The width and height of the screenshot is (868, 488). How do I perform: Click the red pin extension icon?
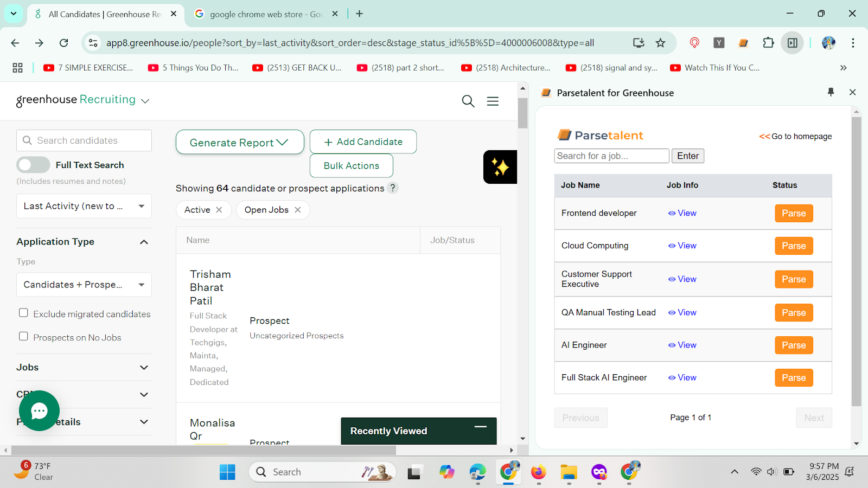[x=694, y=43]
